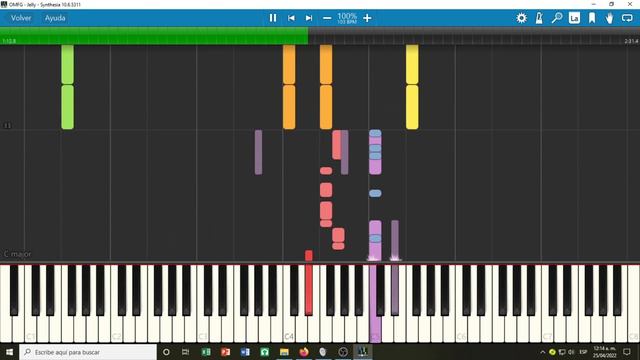Image resolution: width=640 pixels, height=360 pixels.
Task: Toggle note labels with the La icon
Action: [574, 18]
